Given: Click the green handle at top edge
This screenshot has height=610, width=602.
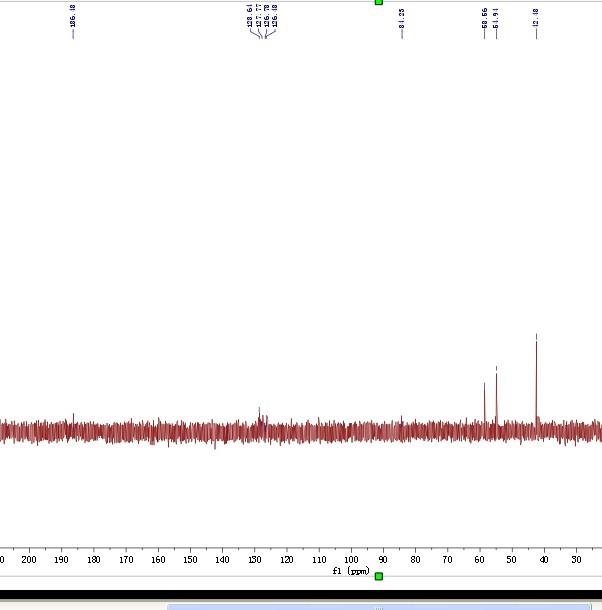Looking at the screenshot, I should coord(379,2).
